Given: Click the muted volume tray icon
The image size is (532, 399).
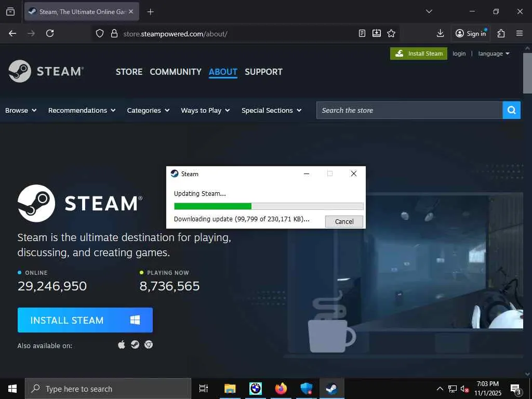Looking at the screenshot, I should pos(464,389).
